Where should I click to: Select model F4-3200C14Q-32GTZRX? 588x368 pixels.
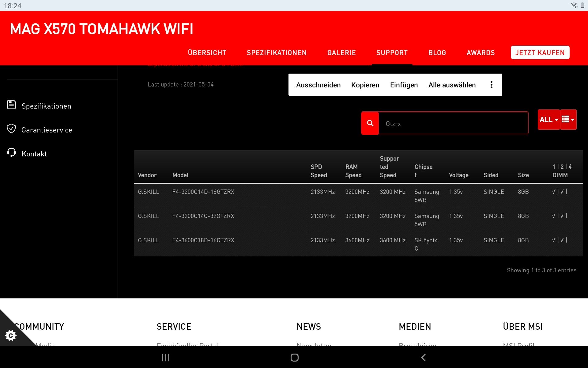pos(203,216)
